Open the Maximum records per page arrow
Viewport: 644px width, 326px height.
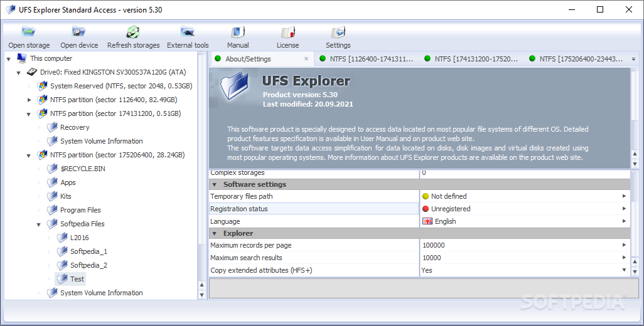[624, 245]
